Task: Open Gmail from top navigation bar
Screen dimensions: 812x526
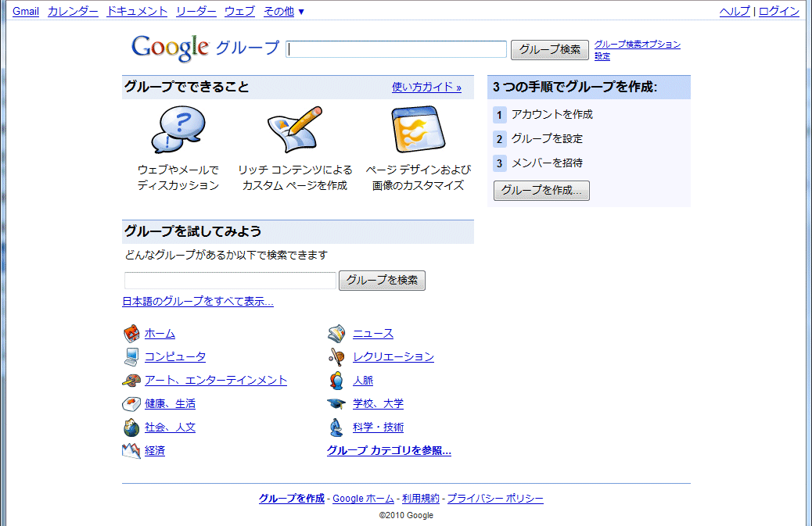Action: [26, 11]
